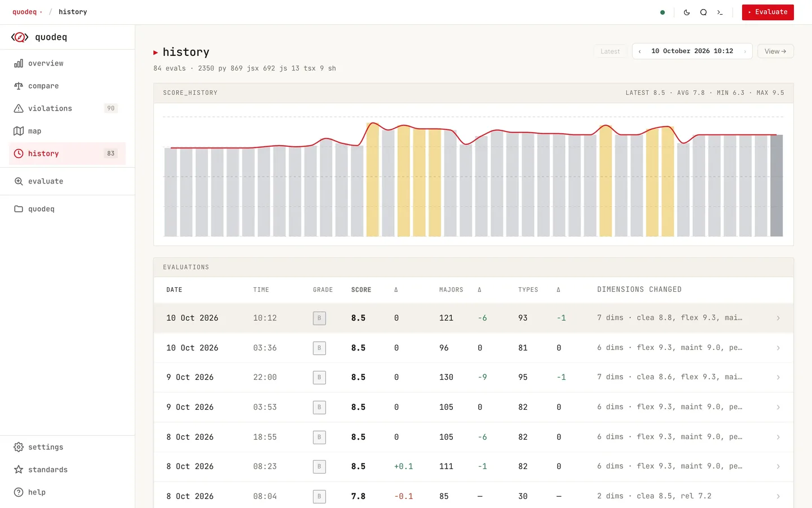This screenshot has width=812, height=508.
Task: Click the majors value 121
Action: pyautogui.click(x=446, y=318)
